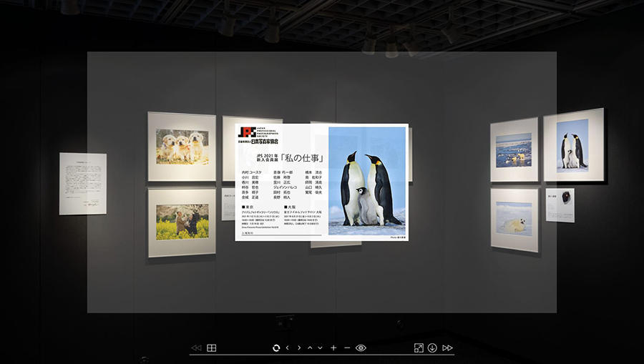Click the download arrow icon
Screen dimensions: 644x364
[x=432, y=348]
